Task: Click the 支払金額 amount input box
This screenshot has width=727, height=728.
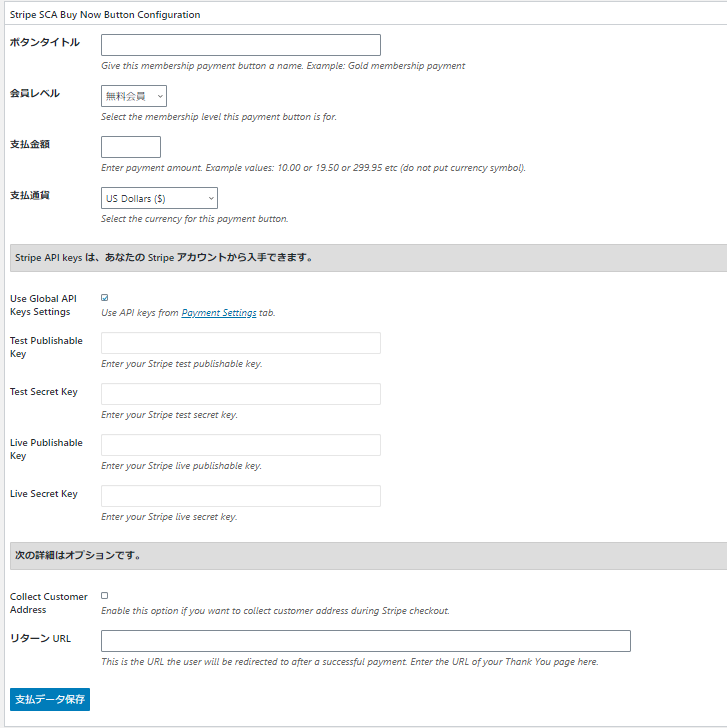Action: [x=131, y=147]
